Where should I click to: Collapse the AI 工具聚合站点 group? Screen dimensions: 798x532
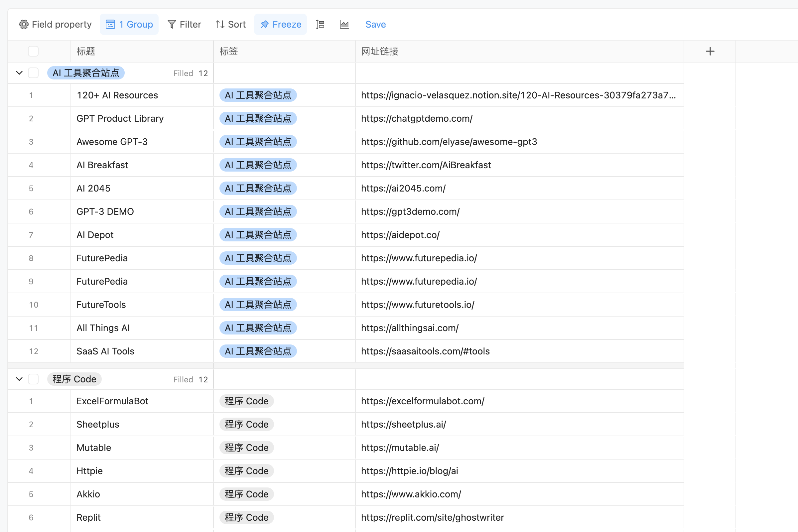(19, 73)
